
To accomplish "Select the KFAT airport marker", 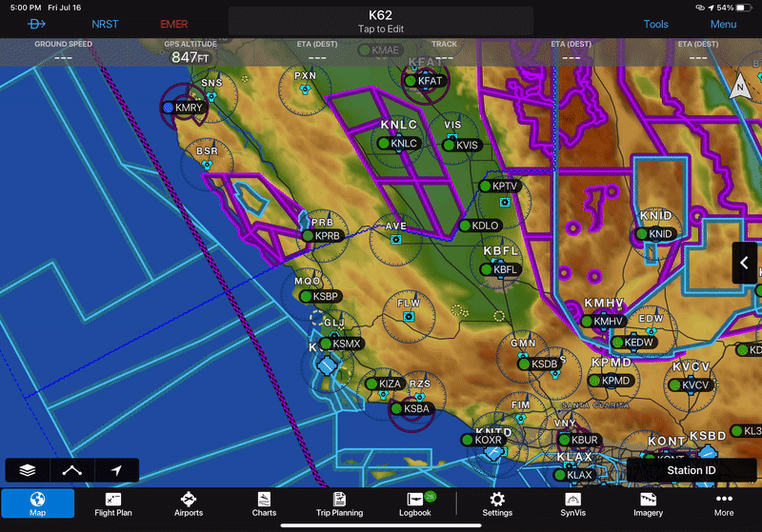I will click(424, 81).
